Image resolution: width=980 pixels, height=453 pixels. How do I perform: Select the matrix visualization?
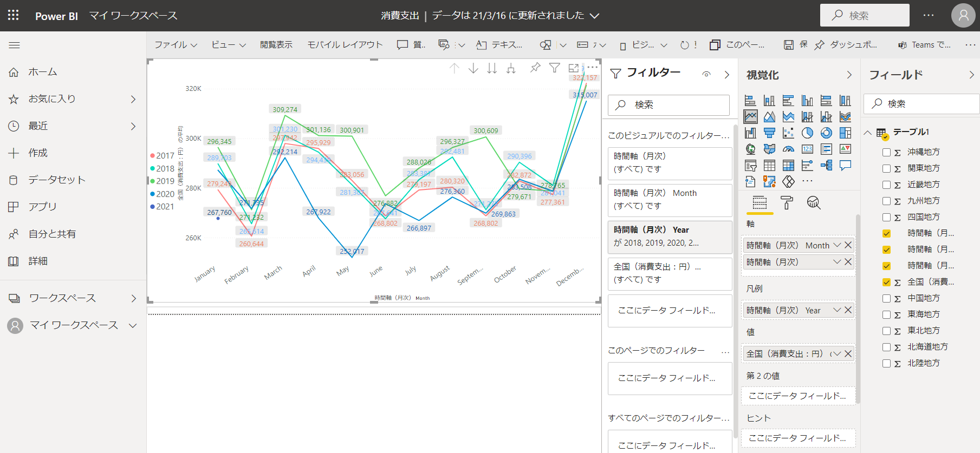coord(788,166)
